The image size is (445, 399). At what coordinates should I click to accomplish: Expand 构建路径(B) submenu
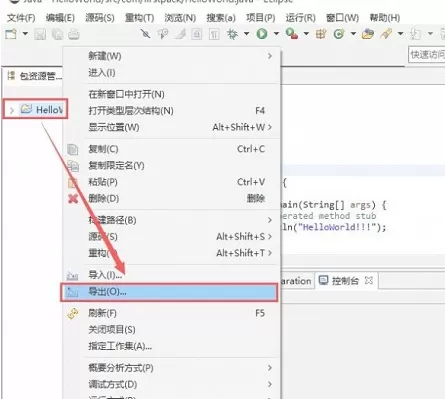[x=270, y=220]
